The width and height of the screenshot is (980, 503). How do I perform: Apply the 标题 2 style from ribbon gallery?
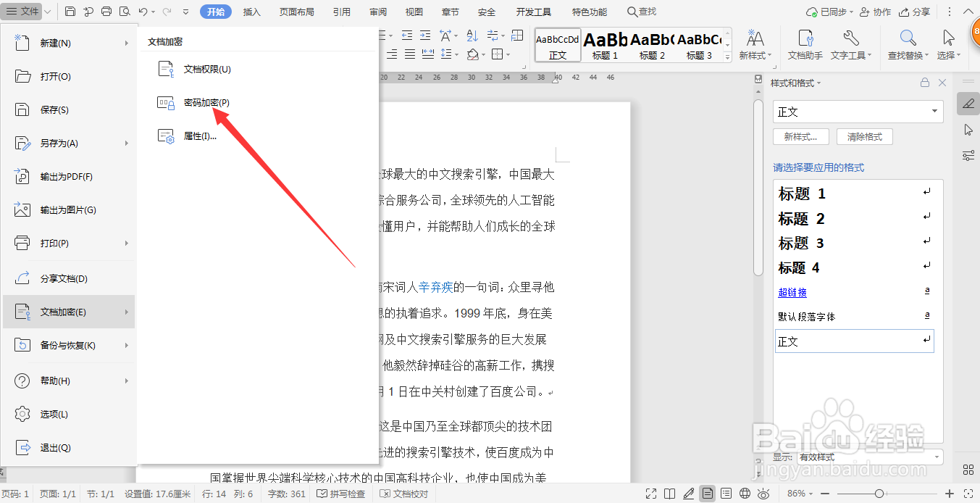tap(652, 46)
